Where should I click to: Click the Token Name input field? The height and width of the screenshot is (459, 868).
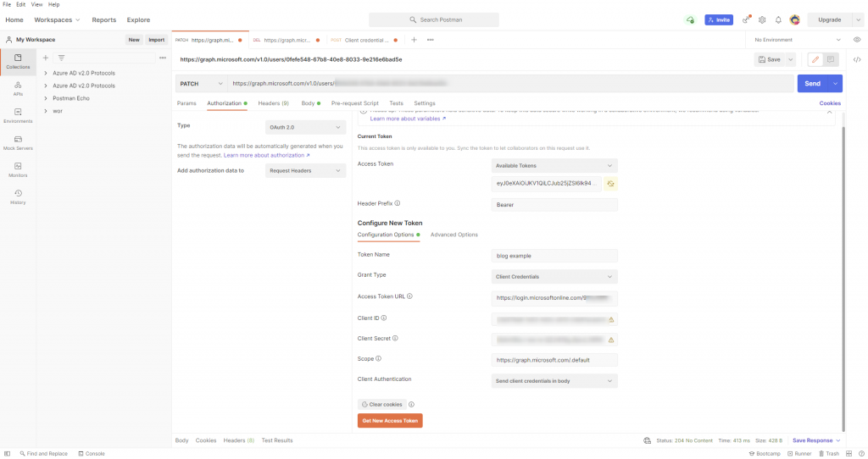click(x=554, y=256)
